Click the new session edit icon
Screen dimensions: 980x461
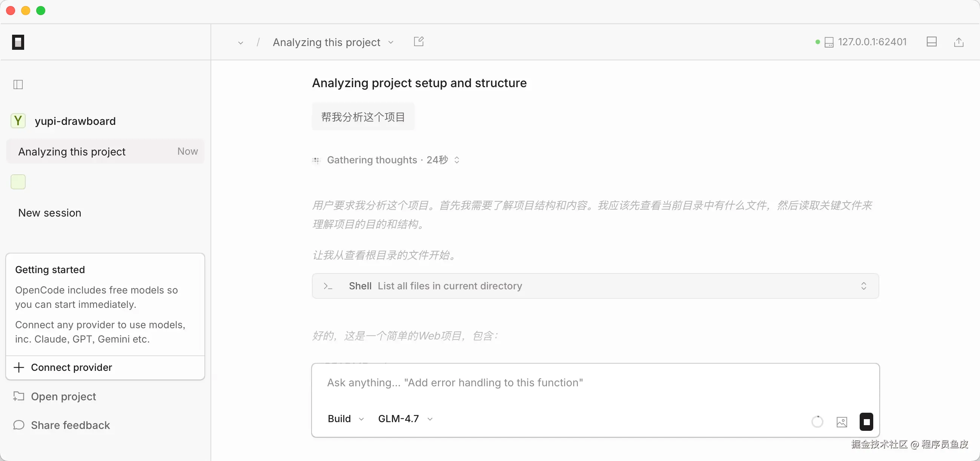click(418, 41)
